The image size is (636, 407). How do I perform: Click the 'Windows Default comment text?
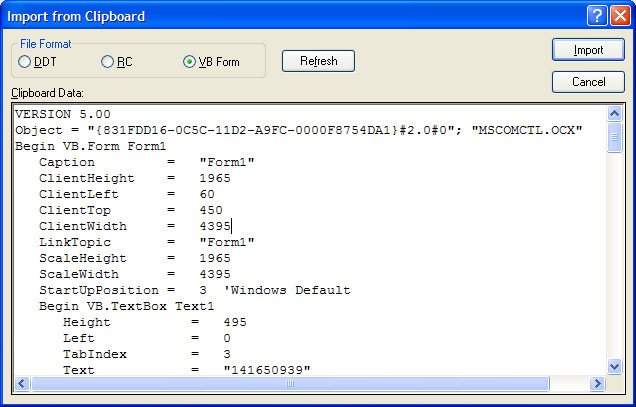[x=287, y=290]
